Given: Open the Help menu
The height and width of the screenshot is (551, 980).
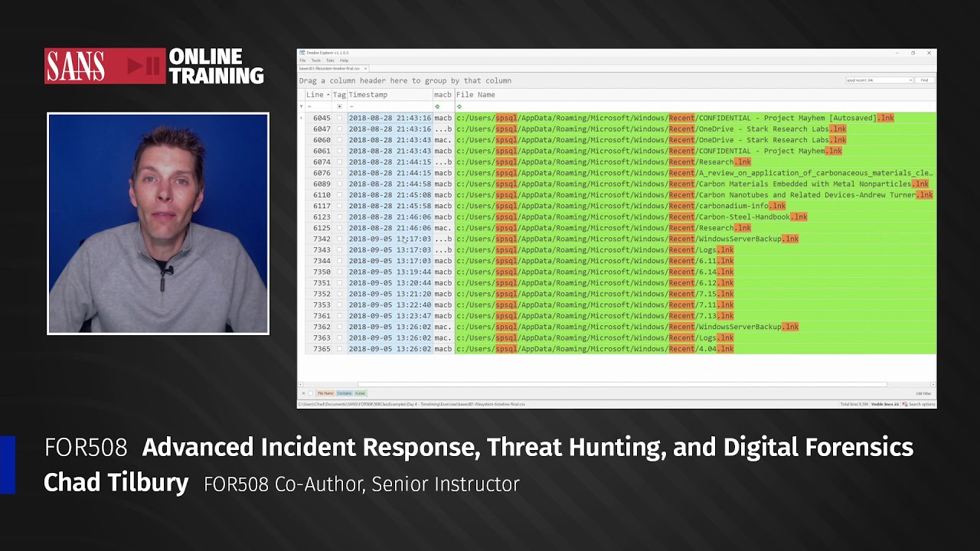Looking at the screenshot, I should [344, 60].
